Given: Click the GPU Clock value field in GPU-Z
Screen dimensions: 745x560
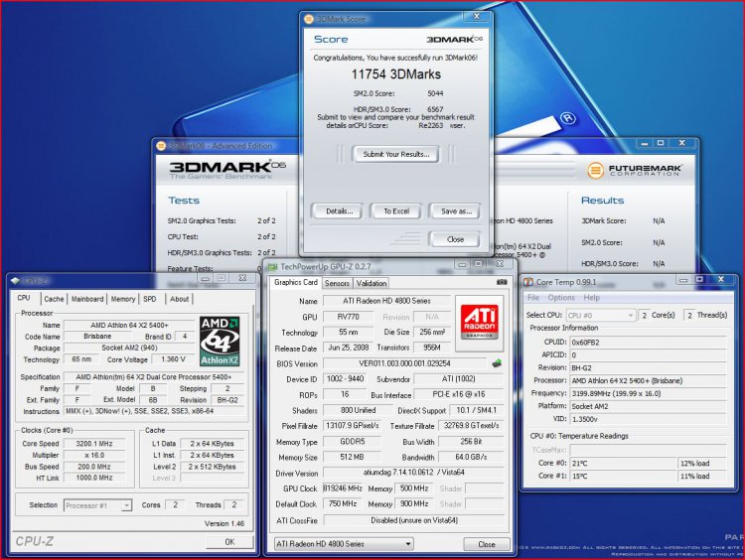Looking at the screenshot, I should click(343, 489).
